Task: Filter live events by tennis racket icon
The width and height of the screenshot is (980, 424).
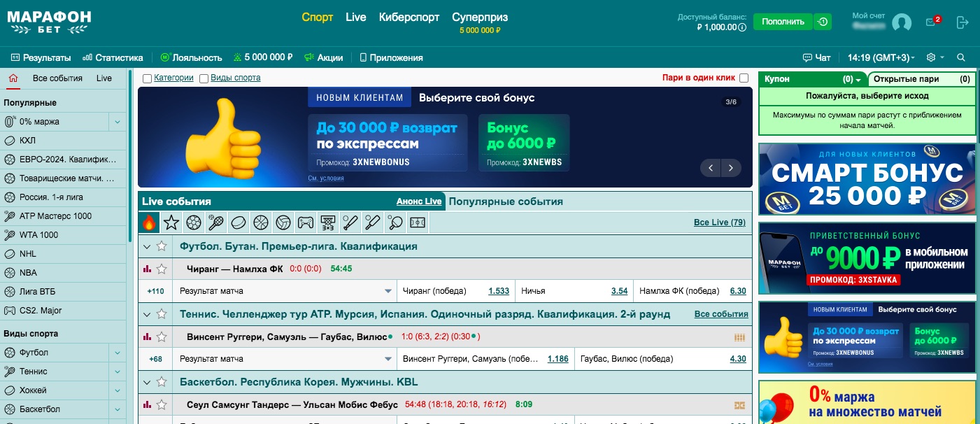Action: click(x=216, y=222)
